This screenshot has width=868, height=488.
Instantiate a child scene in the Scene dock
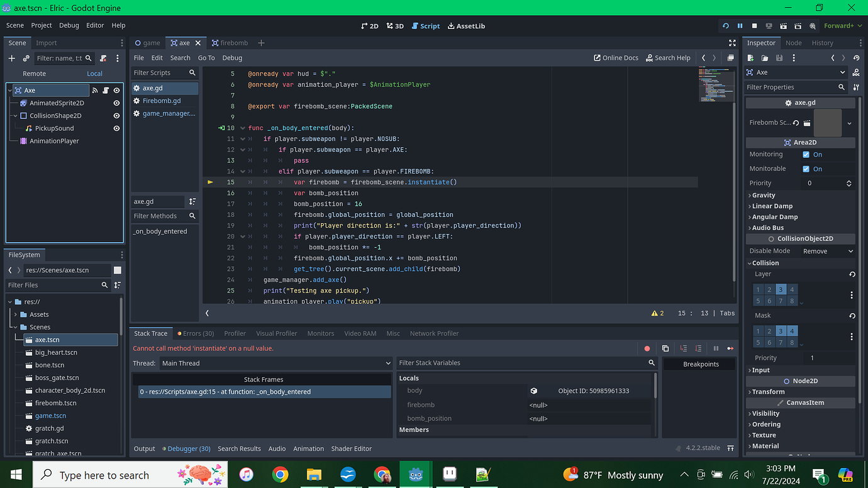click(25, 58)
